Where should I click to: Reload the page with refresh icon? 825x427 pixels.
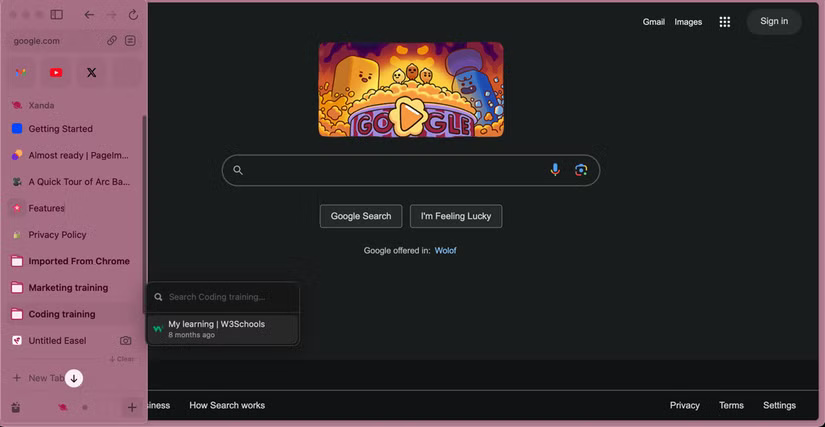point(133,15)
